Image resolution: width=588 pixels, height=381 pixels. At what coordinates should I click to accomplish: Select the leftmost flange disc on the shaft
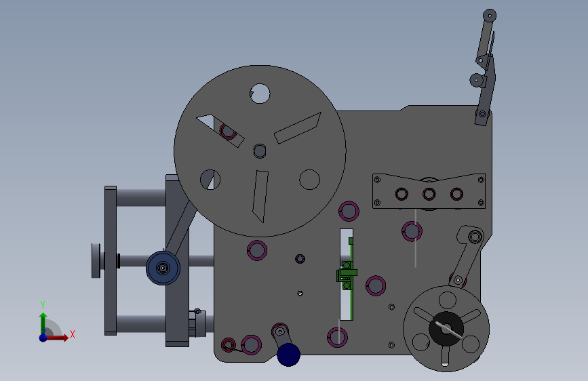pyautogui.click(x=96, y=260)
